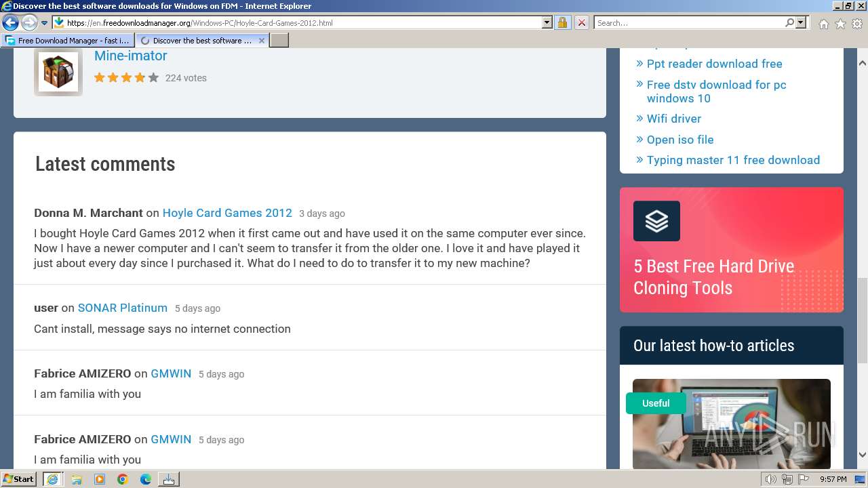This screenshot has width=868, height=488.
Task: Click the Mine-imator star rating
Action: click(x=126, y=78)
